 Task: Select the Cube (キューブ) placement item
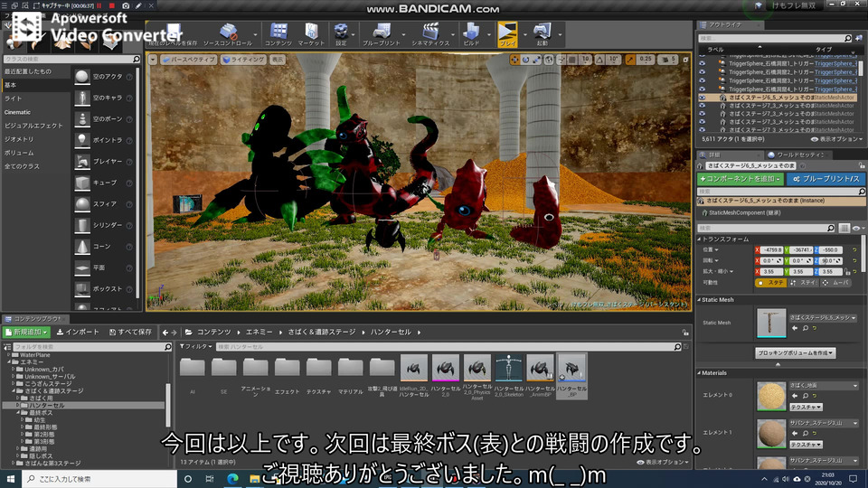point(103,183)
